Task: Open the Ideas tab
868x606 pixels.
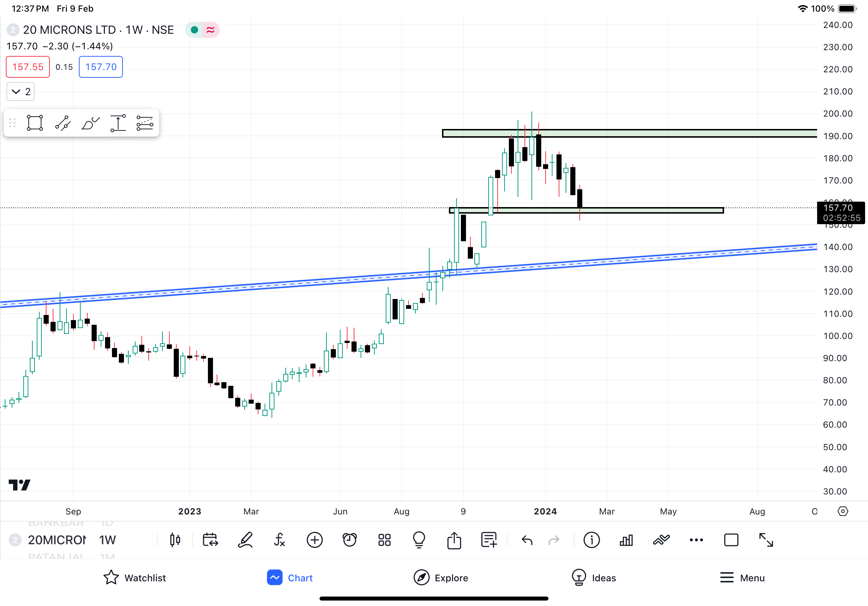Action: [x=594, y=578]
